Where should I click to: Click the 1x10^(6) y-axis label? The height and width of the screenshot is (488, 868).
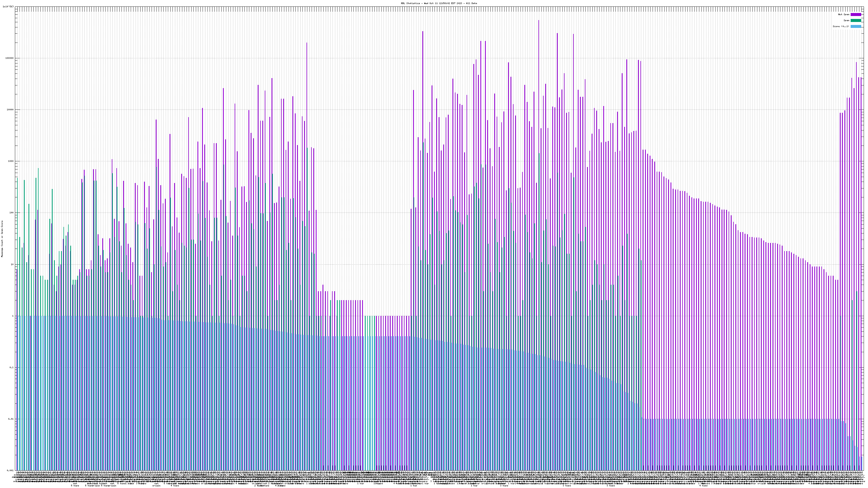click(x=8, y=7)
